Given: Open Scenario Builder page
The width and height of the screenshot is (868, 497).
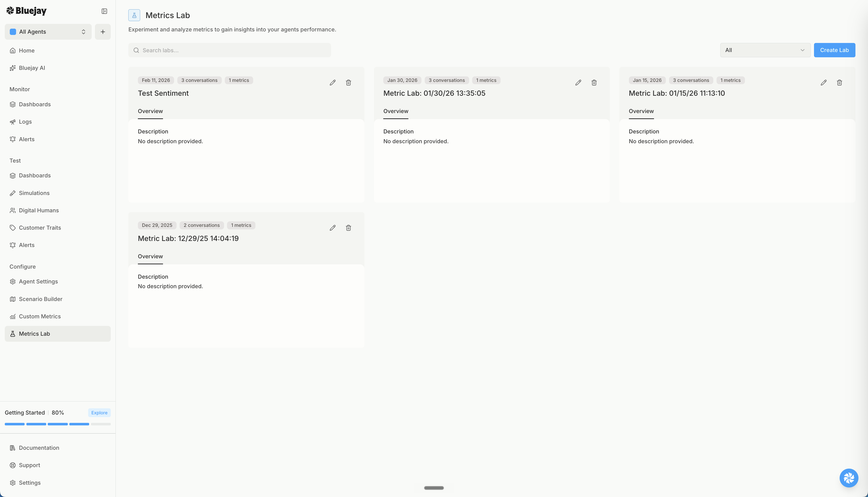Looking at the screenshot, I should [x=58, y=299].
